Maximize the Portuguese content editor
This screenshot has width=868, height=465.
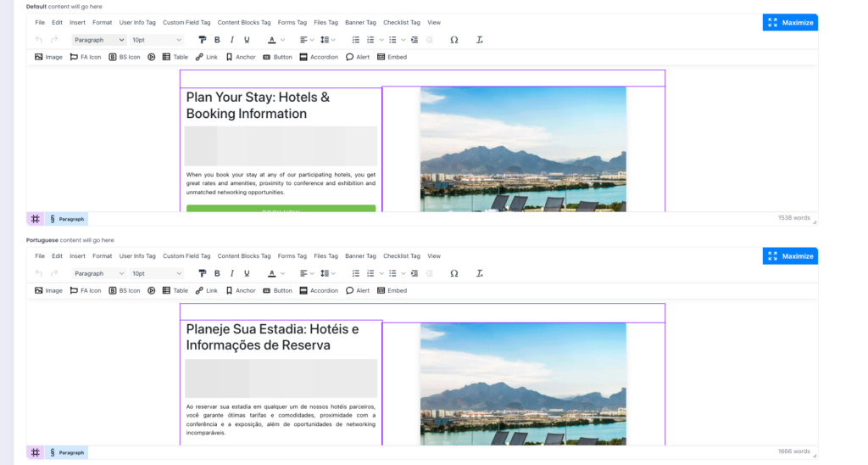(790, 255)
